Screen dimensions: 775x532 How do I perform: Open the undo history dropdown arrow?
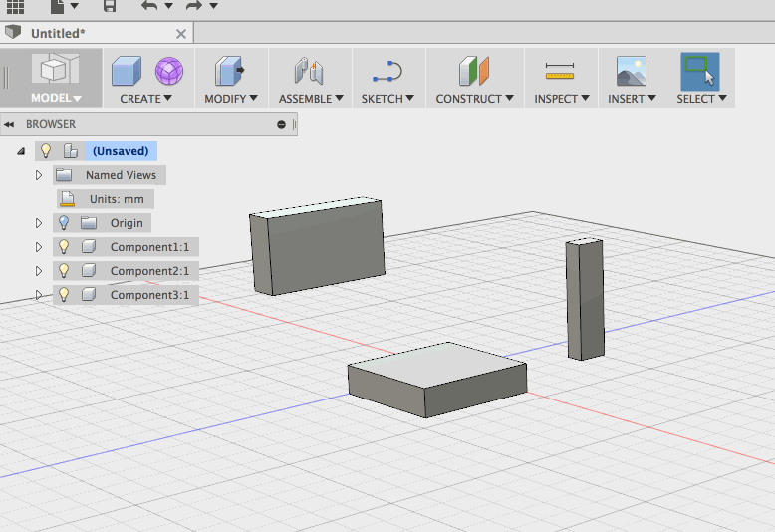pyautogui.click(x=168, y=6)
